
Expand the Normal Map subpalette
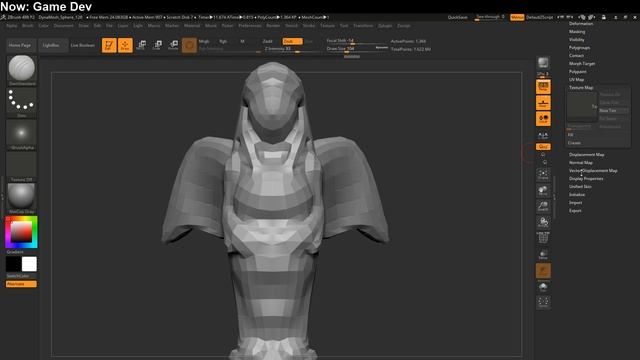pos(580,162)
